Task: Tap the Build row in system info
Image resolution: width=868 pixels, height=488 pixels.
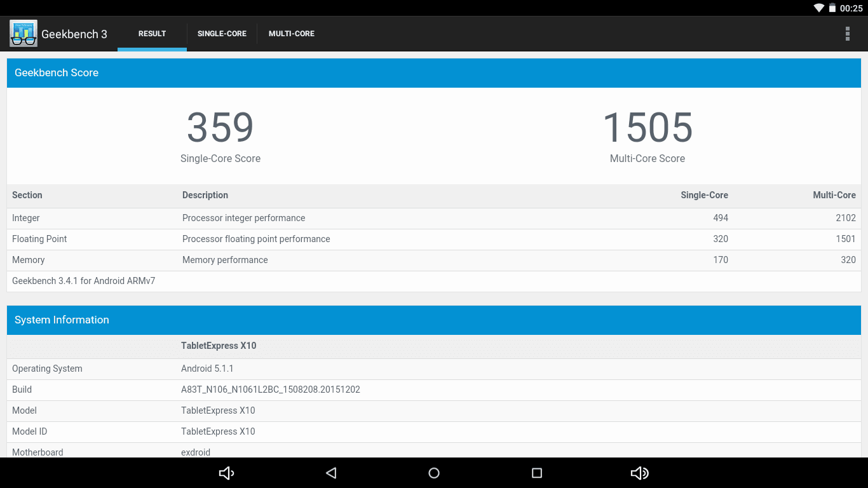Action: point(433,390)
